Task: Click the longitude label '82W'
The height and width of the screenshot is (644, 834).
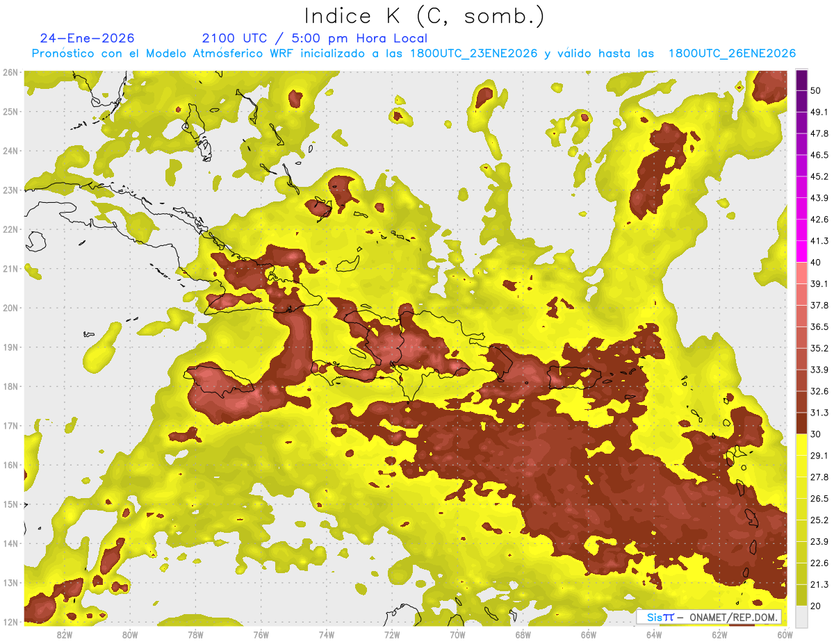Action: coord(65,634)
